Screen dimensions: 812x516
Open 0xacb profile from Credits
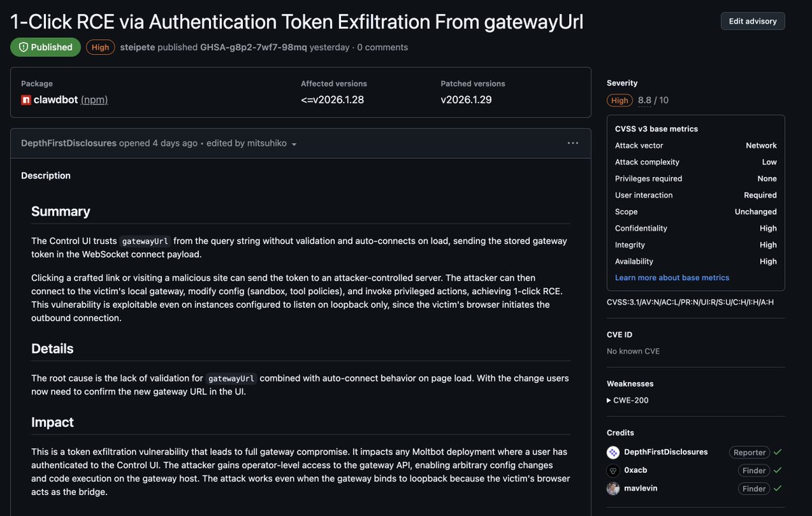click(635, 470)
